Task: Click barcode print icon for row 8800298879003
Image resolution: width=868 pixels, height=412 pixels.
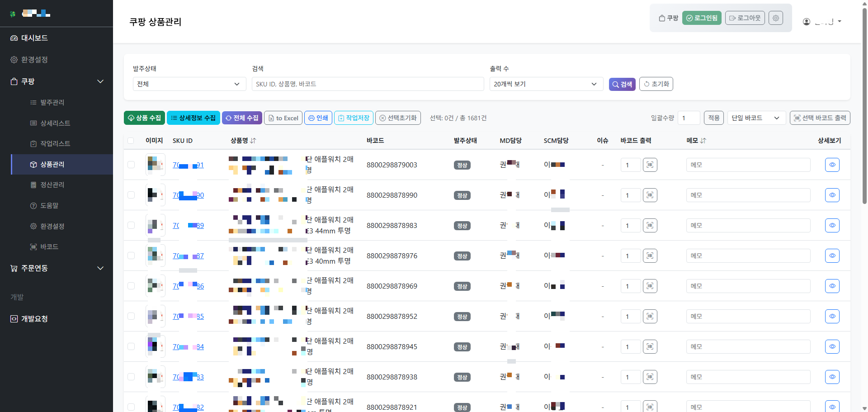Action: (x=650, y=165)
